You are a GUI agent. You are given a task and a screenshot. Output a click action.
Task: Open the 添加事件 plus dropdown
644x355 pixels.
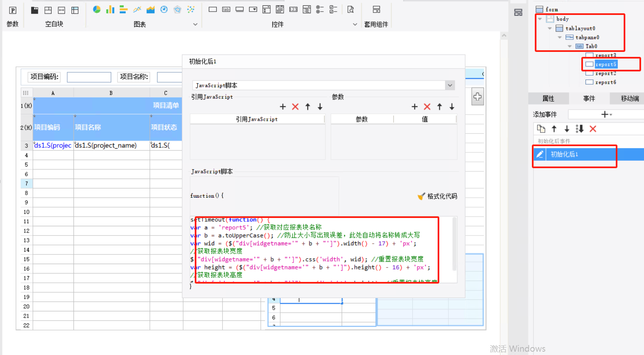606,114
